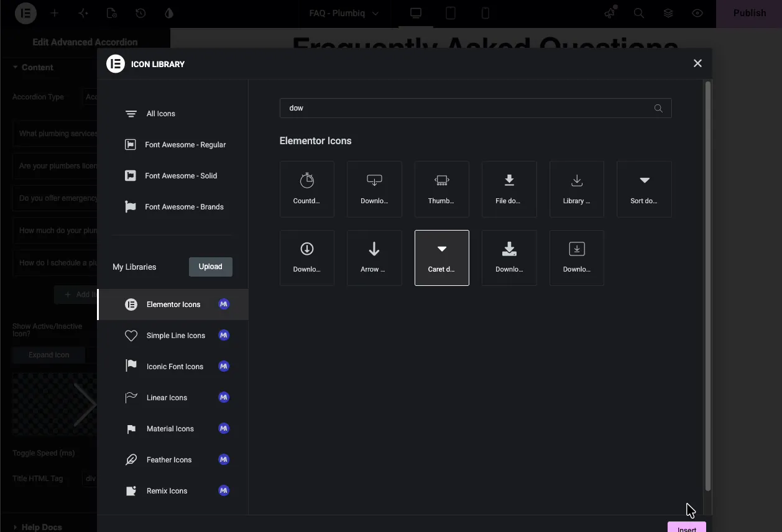
Task: Open the Linear Icons library
Action: (x=173, y=398)
